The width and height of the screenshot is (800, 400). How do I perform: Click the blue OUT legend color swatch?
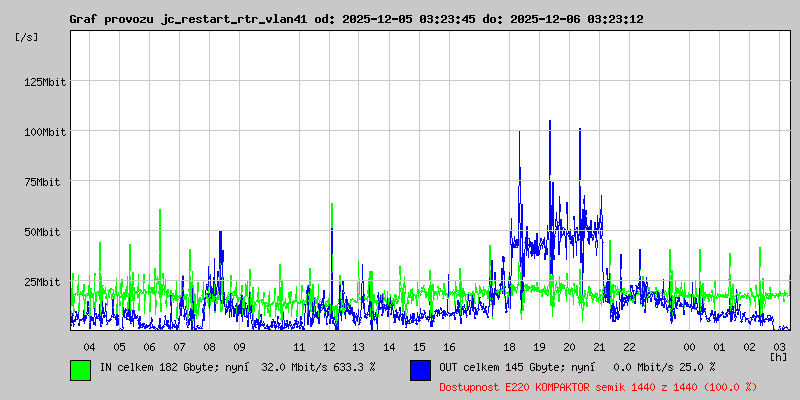coord(420,369)
